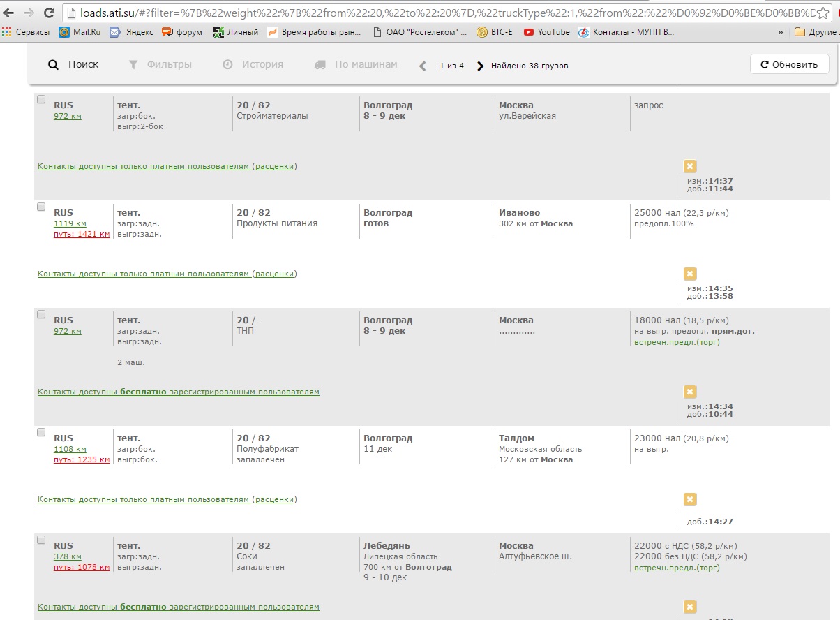Click yellow X icon on Taldom cargo
Image resolution: width=840 pixels, height=620 pixels.
coord(690,499)
